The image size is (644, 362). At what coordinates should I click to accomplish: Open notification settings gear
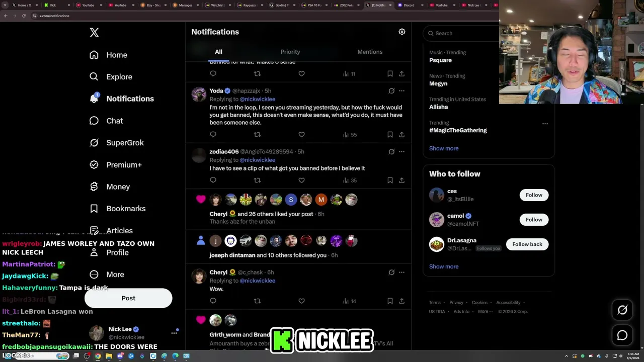[402, 32]
